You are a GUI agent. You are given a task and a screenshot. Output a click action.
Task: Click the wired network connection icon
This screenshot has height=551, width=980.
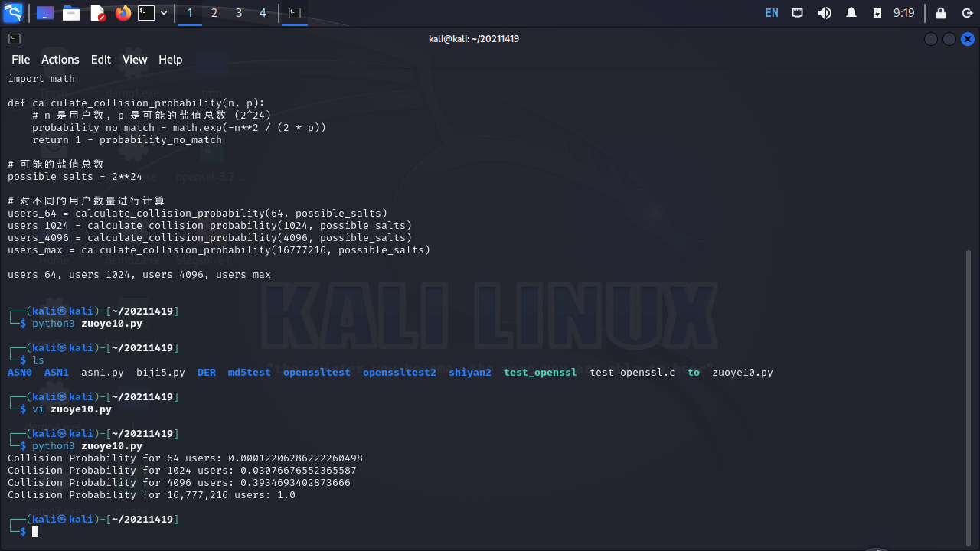point(798,13)
